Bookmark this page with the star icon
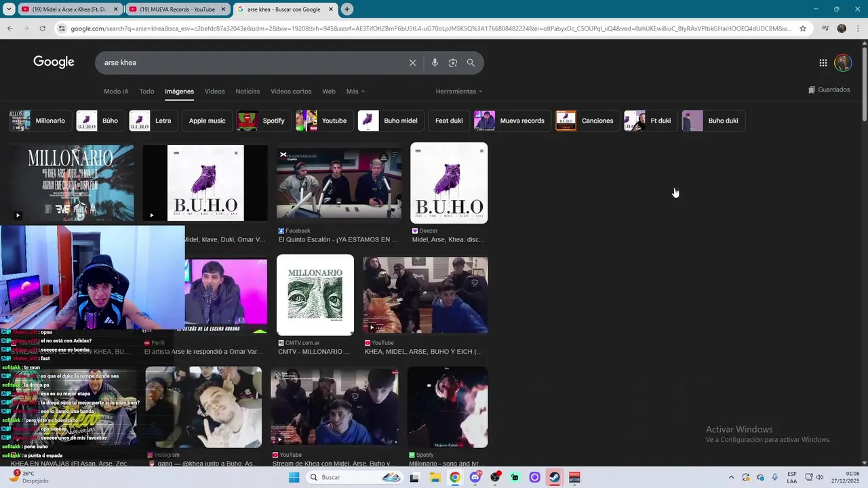This screenshot has width=868, height=488. pyautogui.click(x=803, y=28)
